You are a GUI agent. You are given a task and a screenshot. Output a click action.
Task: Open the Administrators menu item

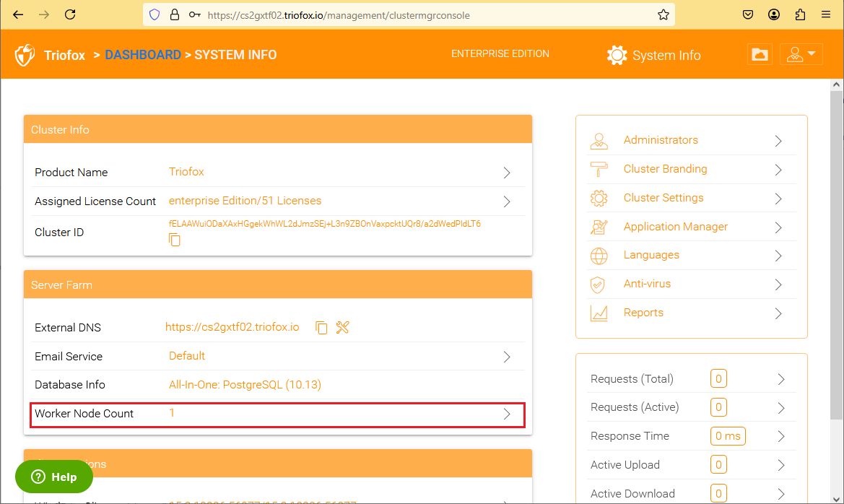click(x=661, y=140)
